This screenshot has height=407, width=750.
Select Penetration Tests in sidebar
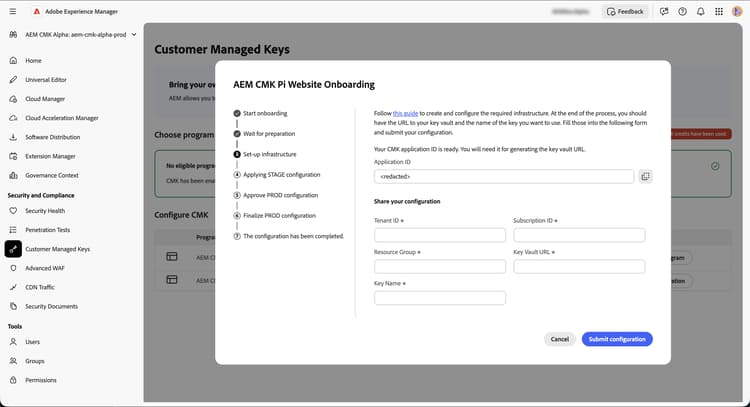[x=48, y=230]
